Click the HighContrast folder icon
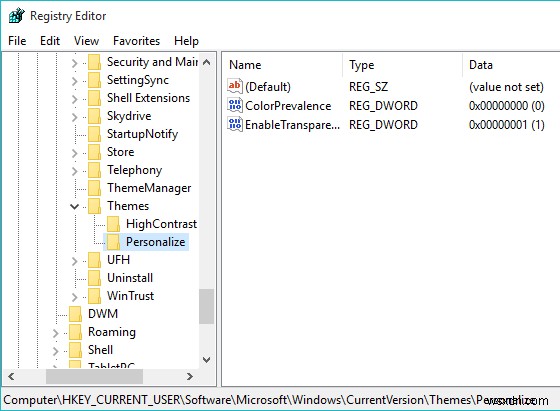The width and height of the screenshot is (560, 411). (114, 224)
